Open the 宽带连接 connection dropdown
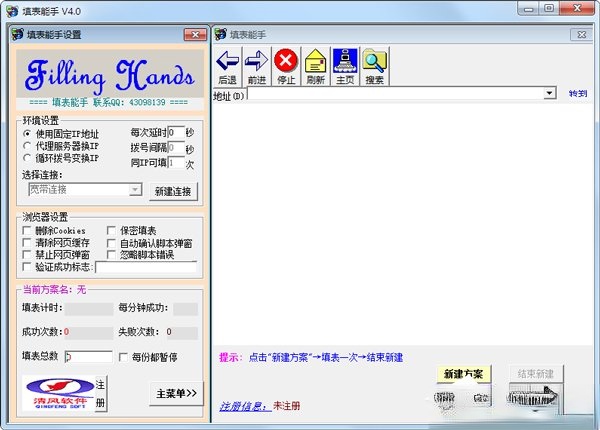 click(135, 189)
